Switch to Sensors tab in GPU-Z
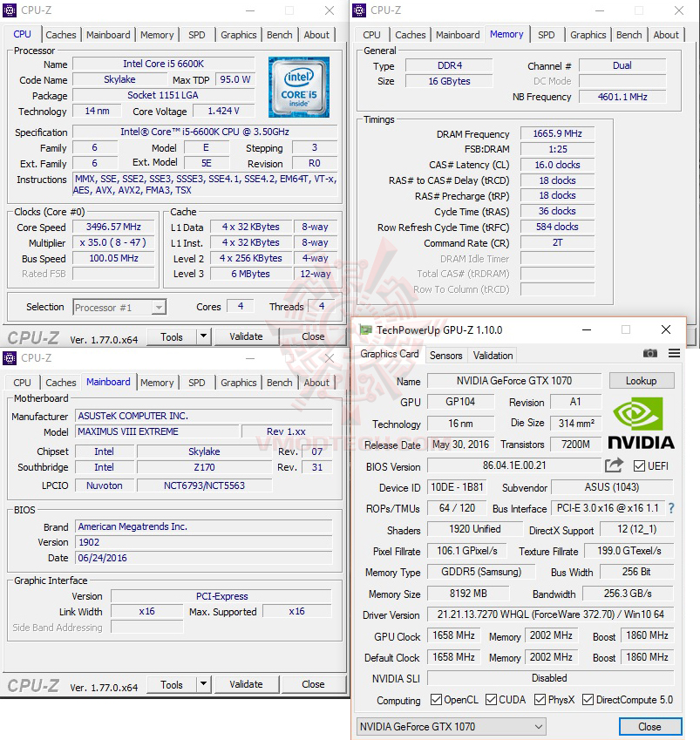The image size is (700, 740). click(445, 356)
